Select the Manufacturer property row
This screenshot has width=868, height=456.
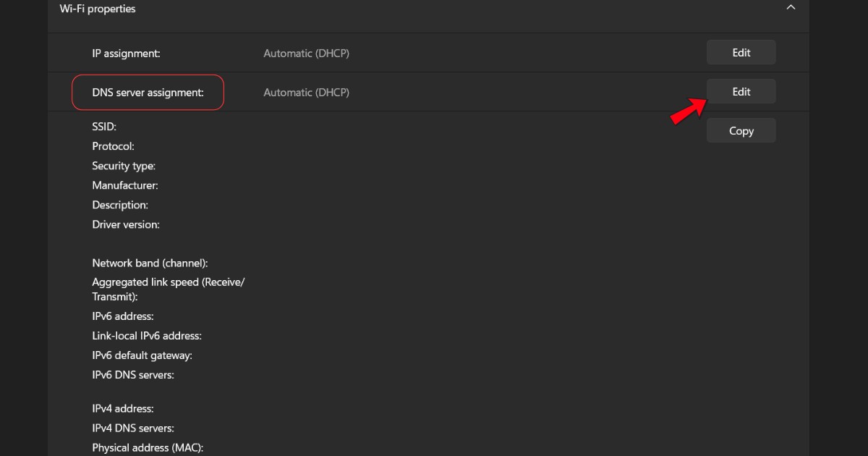tap(124, 185)
